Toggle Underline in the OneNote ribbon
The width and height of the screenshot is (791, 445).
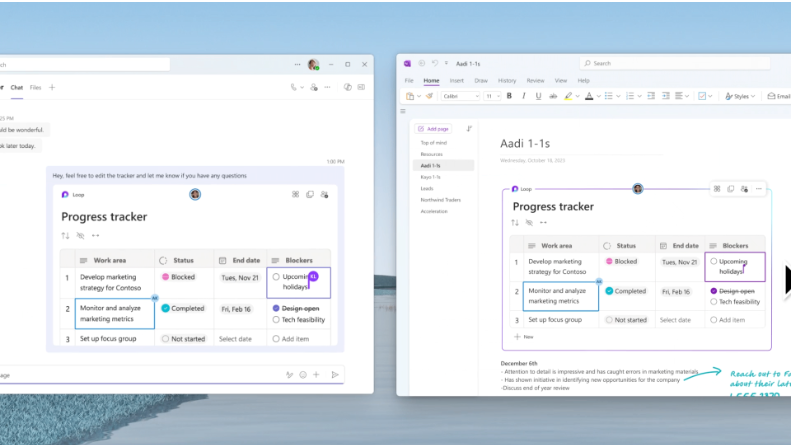click(538, 96)
